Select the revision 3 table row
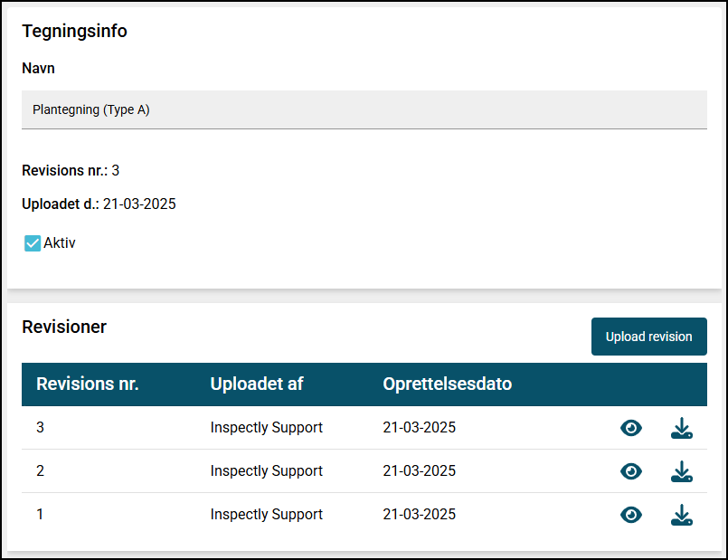 click(364, 428)
